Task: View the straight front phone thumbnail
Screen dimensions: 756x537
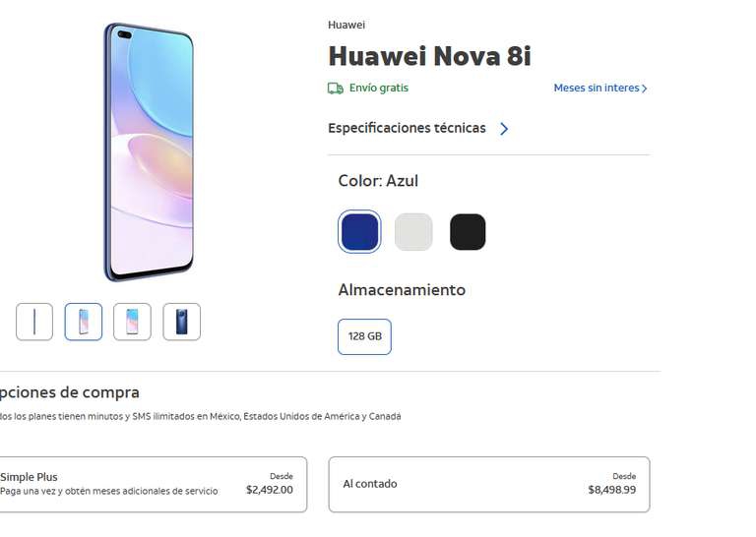Action: (132, 322)
